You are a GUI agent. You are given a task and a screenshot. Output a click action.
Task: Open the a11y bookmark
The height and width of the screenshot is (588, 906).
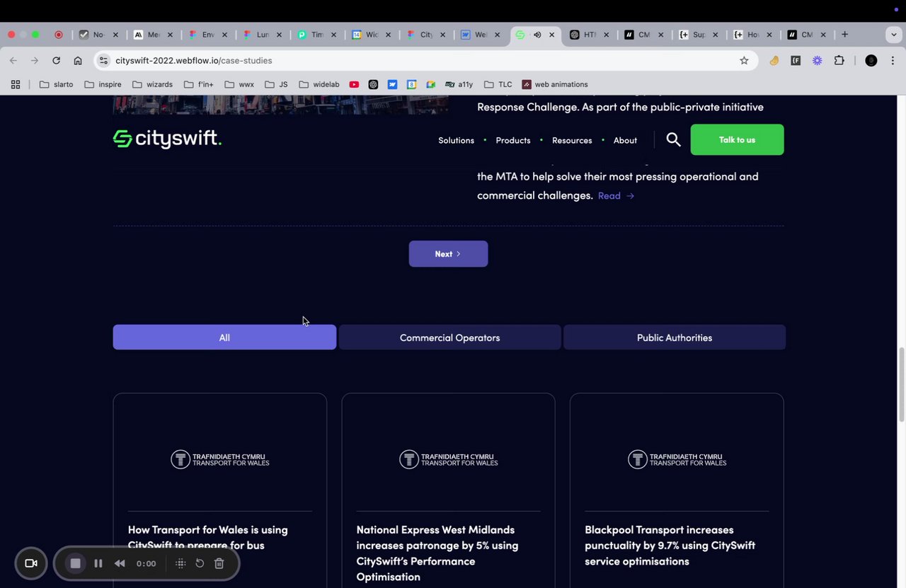point(459,84)
